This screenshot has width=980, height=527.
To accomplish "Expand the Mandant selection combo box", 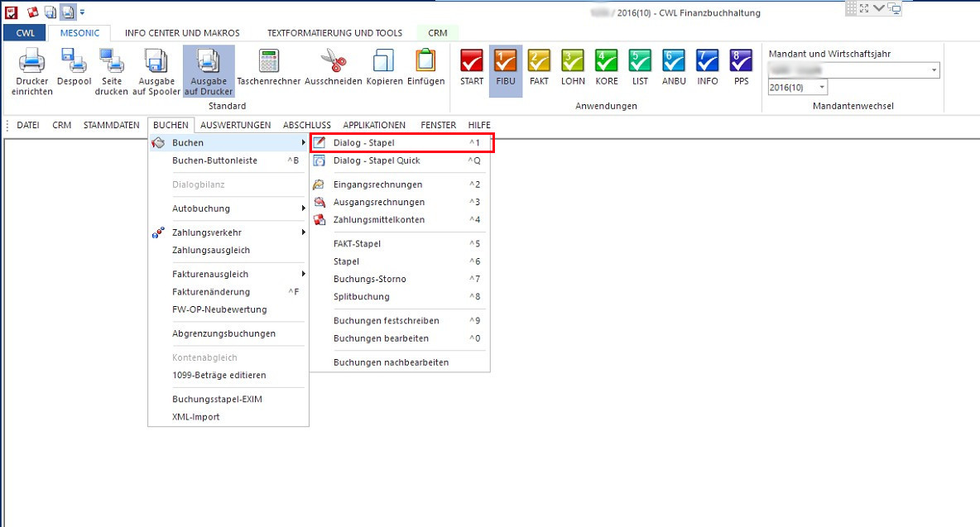I will pyautogui.click(x=934, y=70).
